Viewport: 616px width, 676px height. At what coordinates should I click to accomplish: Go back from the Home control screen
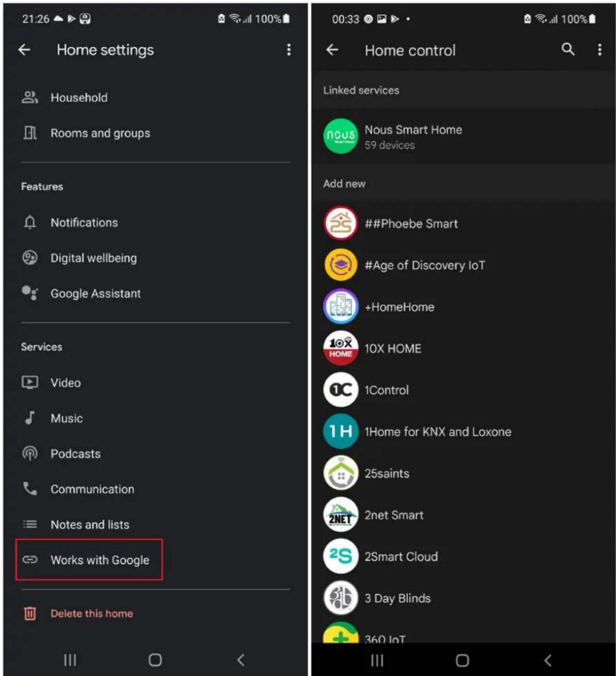(x=333, y=50)
